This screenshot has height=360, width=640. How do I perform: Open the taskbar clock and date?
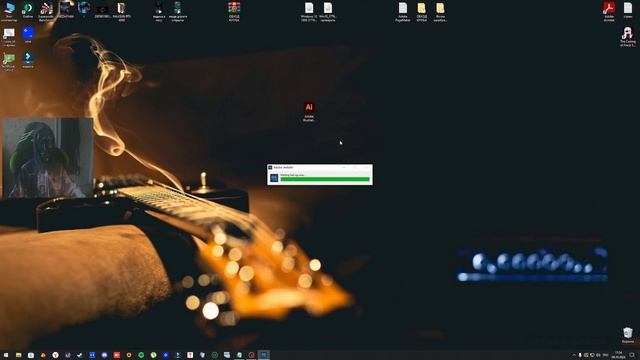618,355
